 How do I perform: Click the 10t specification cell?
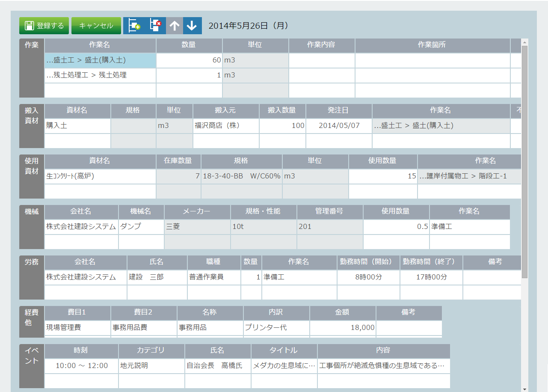pos(264,227)
